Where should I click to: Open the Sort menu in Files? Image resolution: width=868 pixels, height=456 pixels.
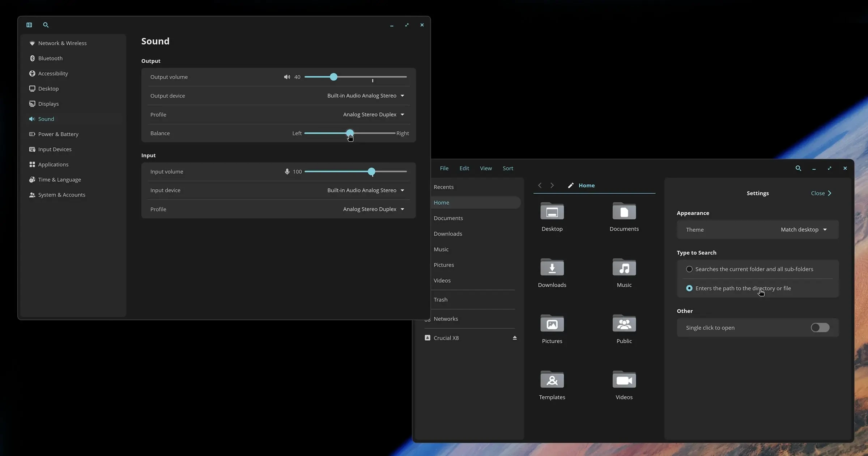pos(508,168)
